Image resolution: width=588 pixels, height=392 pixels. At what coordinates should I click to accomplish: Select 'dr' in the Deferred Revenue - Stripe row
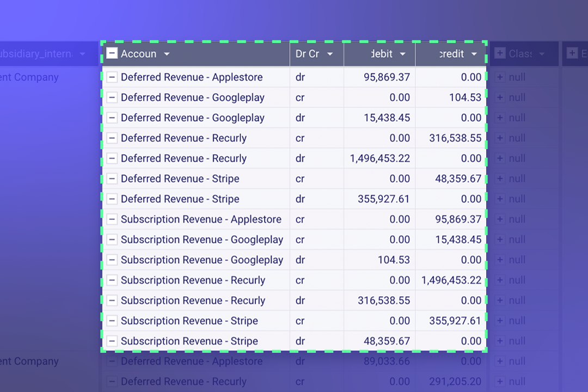[300, 199]
